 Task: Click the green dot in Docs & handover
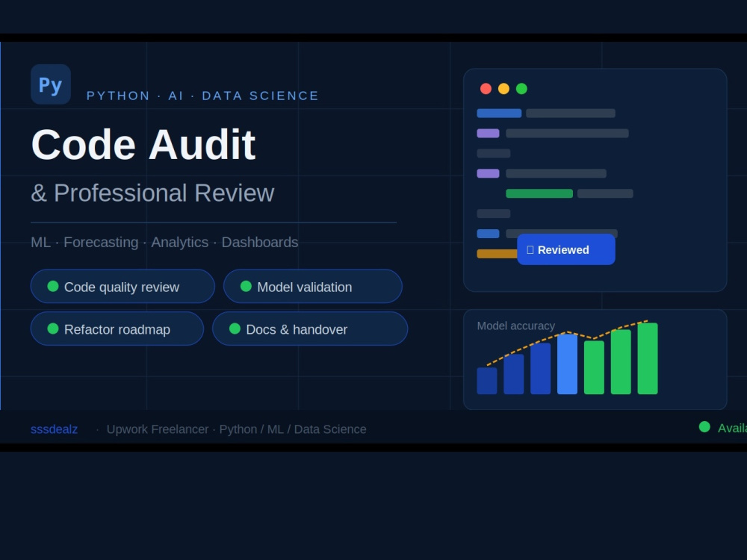235,329
